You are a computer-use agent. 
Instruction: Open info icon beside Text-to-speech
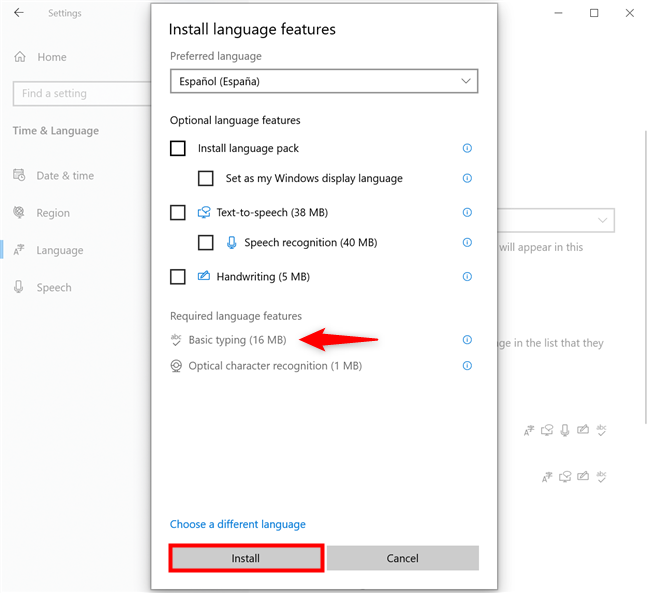[467, 212]
